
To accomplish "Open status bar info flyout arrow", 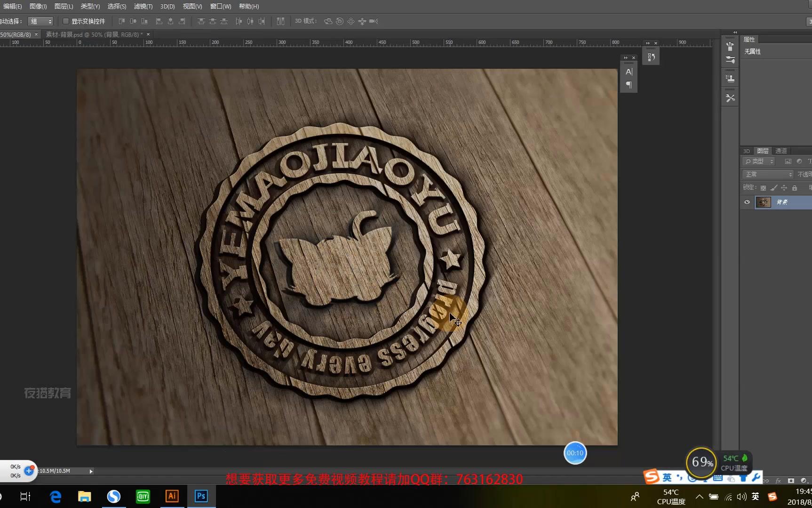I will pos(91,471).
